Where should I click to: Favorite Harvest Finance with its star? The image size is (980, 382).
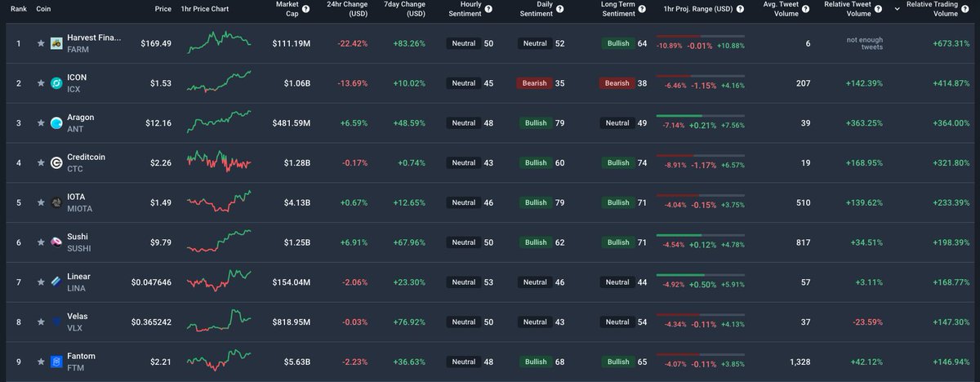[40, 43]
